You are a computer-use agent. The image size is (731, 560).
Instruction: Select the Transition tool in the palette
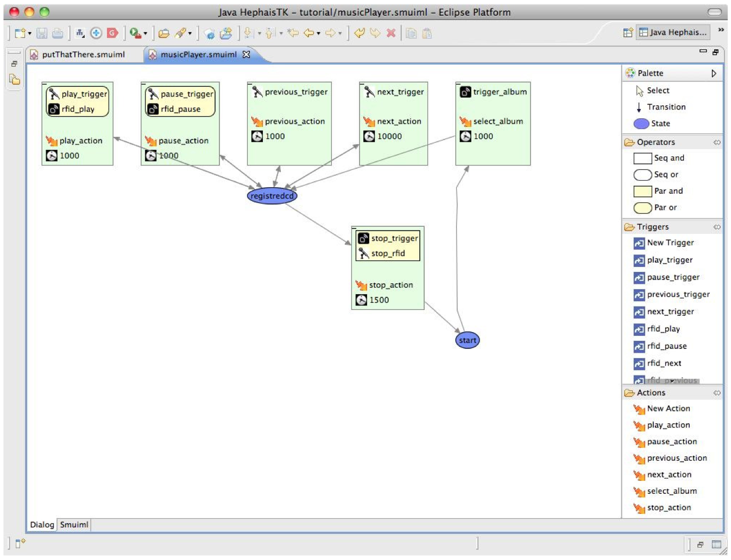click(x=666, y=107)
